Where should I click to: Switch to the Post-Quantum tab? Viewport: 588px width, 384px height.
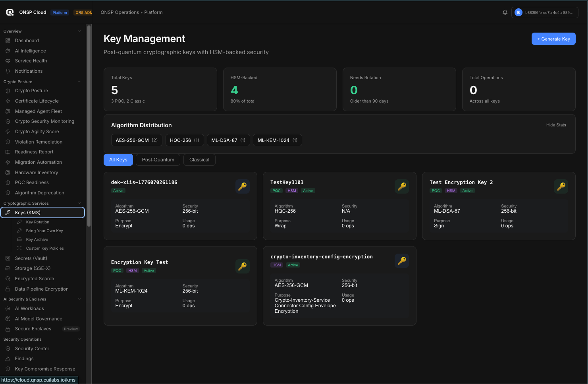coord(158,159)
